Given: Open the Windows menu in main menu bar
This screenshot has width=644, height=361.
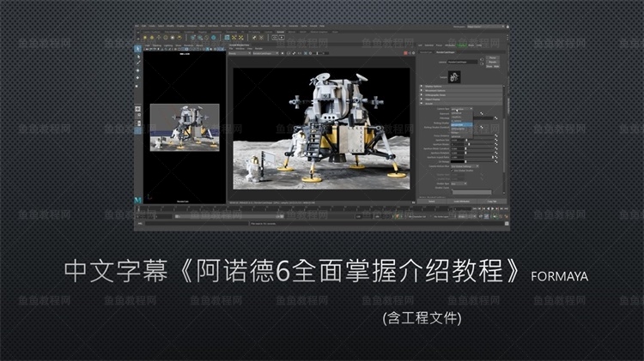Looking at the screenshot, I should 191,26.
